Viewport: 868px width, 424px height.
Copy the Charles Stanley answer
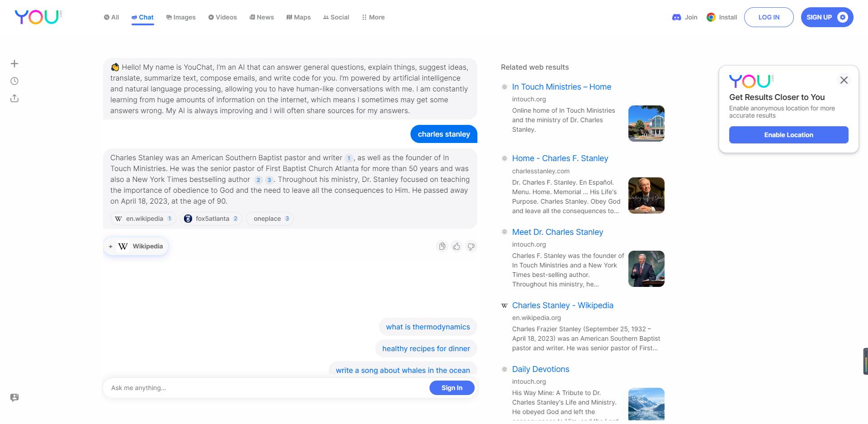[x=442, y=246]
